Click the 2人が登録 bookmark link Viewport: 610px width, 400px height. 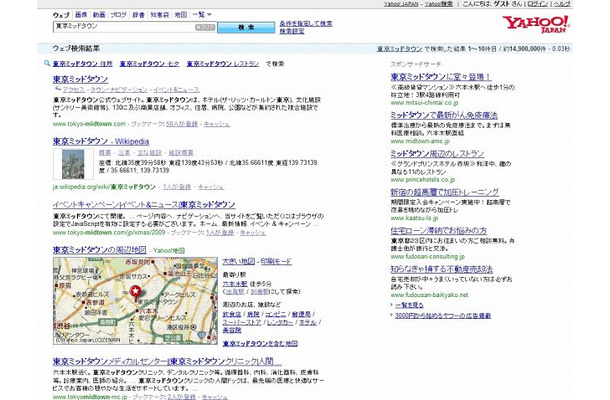[x=182, y=397]
